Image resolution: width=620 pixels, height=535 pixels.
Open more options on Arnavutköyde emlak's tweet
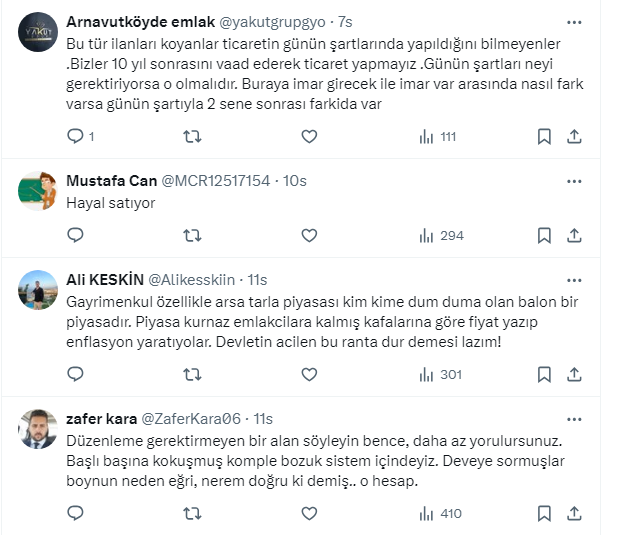coord(573,21)
